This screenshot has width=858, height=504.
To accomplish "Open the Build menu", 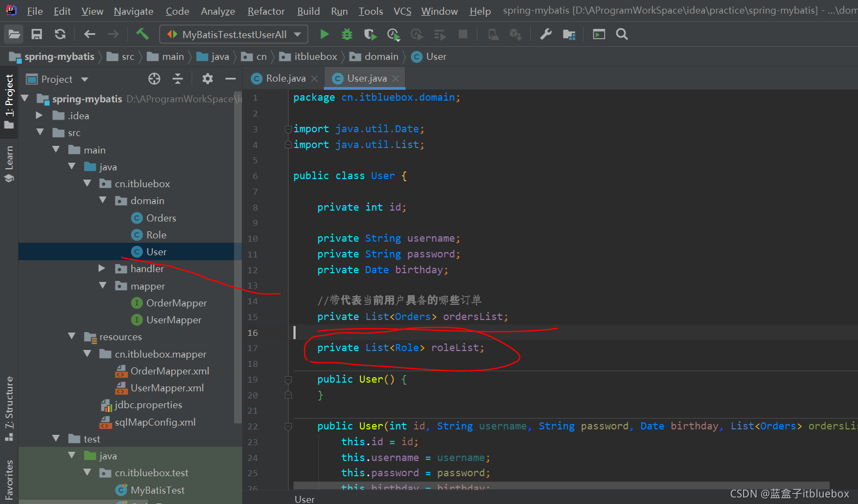I will click(309, 11).
